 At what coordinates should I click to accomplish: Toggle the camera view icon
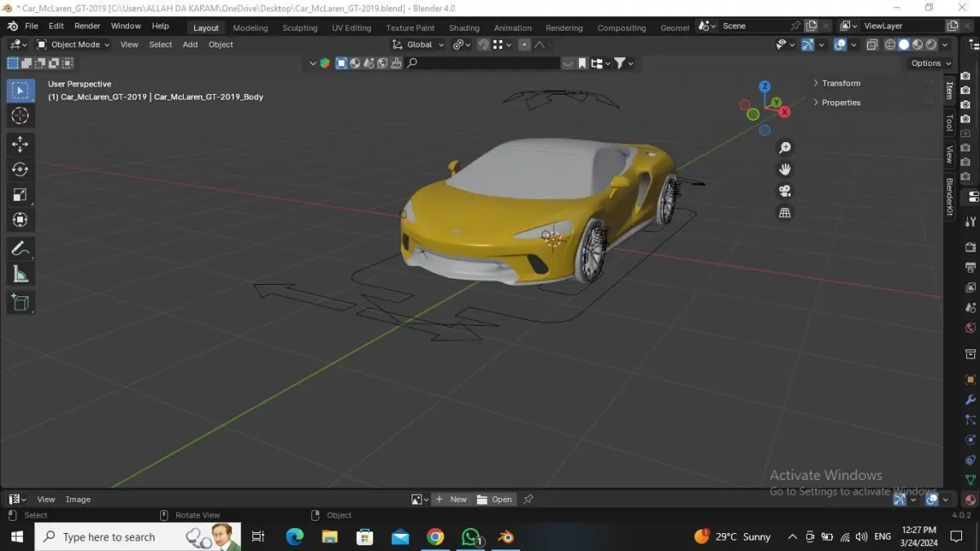coord(785,191)
